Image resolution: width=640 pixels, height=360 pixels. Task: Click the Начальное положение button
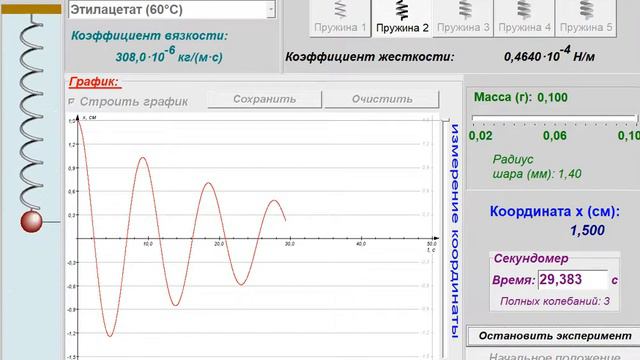click(x=554, y=356)
